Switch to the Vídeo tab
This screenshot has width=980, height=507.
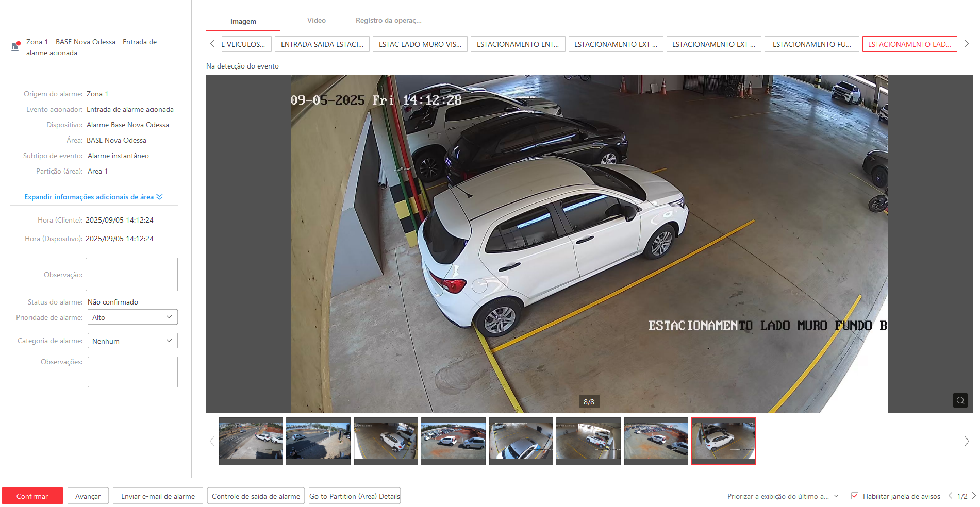point(316,21)
